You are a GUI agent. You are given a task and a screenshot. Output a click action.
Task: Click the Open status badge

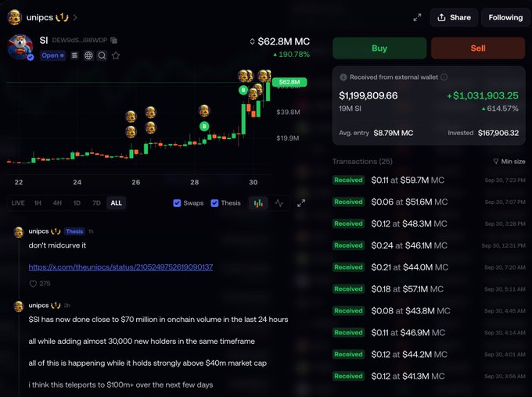click(x=52, y=55)
